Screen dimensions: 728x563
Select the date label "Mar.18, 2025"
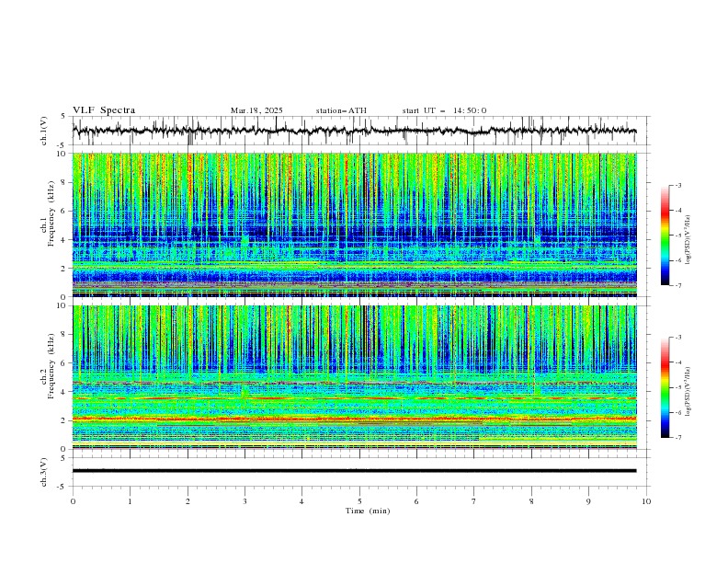[256, 110]
